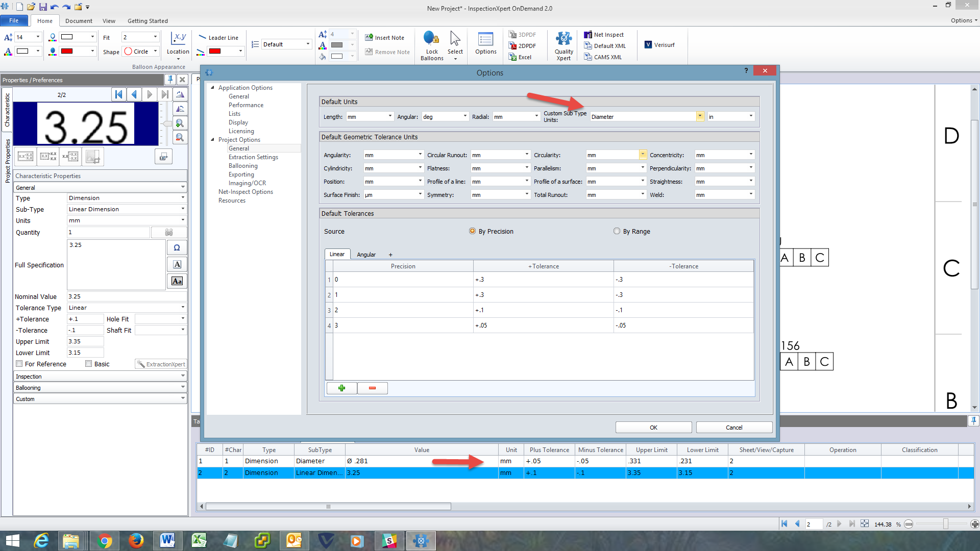Open the Document ribbon tab
The height and width of the screenshot is (551, 980).
79,21
